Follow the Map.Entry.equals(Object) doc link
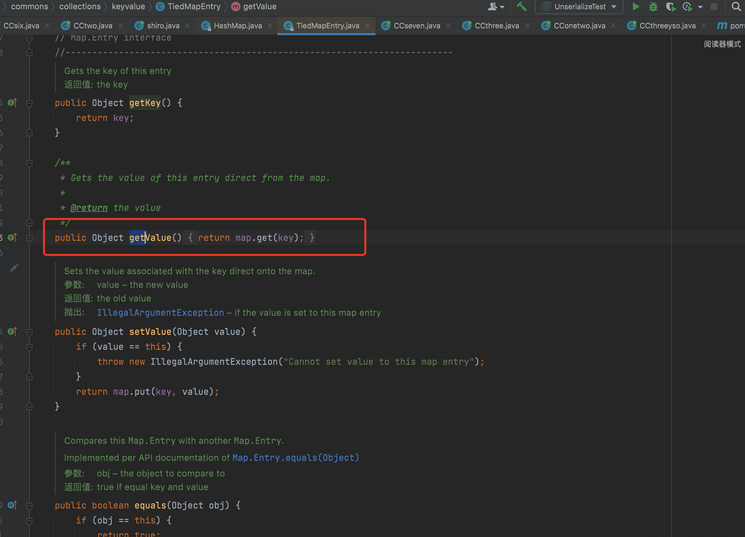Image resolution: width=745 pixels, height=537 pixels. point(295,458)
